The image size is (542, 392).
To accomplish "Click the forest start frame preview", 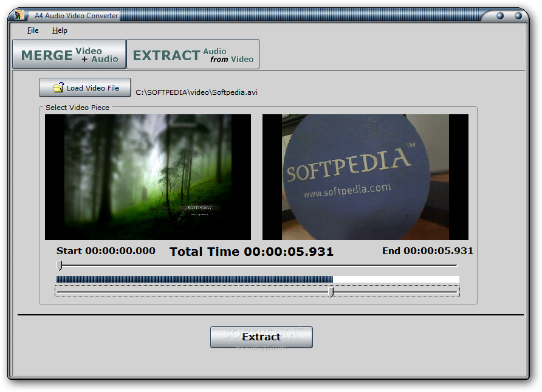I will [148, 177].
